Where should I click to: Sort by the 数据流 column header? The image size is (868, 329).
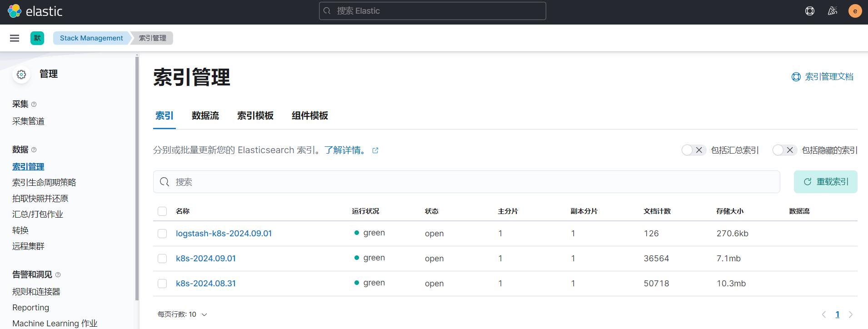(799, 211)
